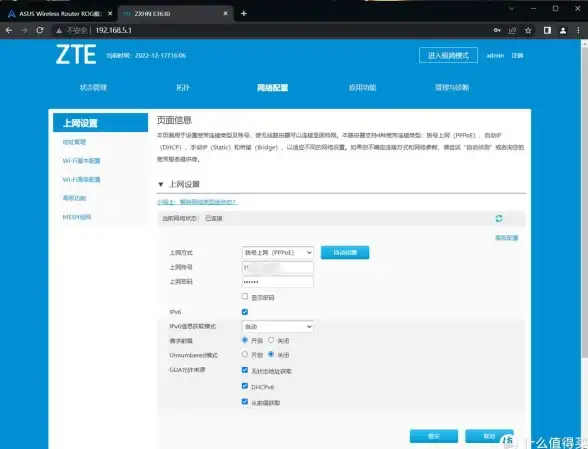Click the ZTE logo
The width and height of the screenshot is (588, 449).
76,55
